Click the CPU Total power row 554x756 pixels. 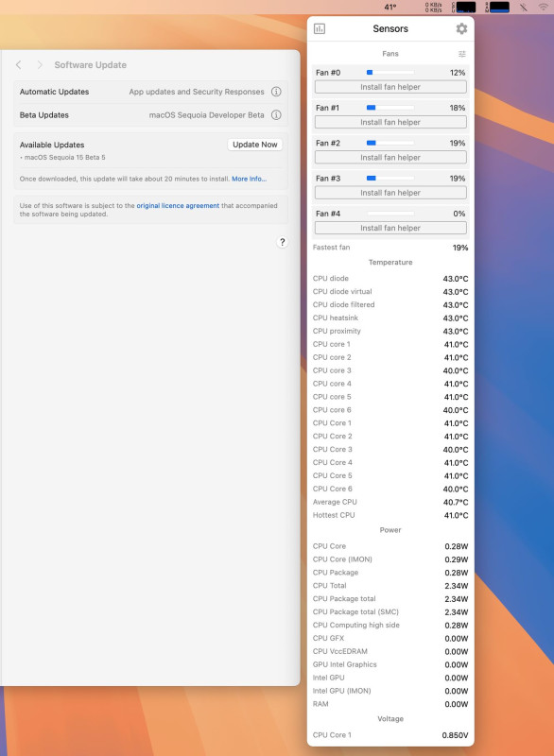click(x=390, y=585)
